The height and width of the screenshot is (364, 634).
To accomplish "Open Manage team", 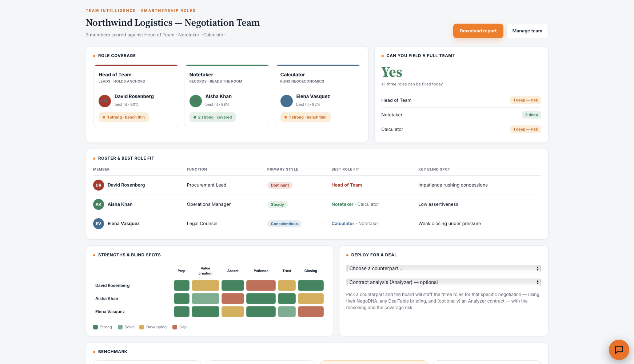I will [527, 31].
